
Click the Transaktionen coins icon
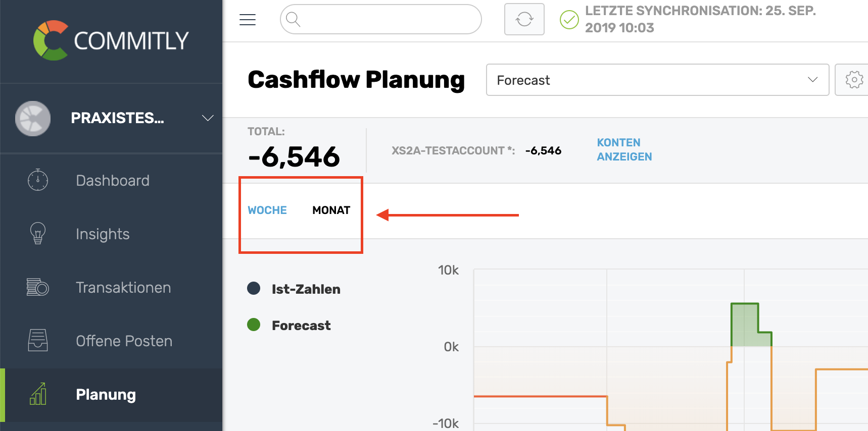38,287
